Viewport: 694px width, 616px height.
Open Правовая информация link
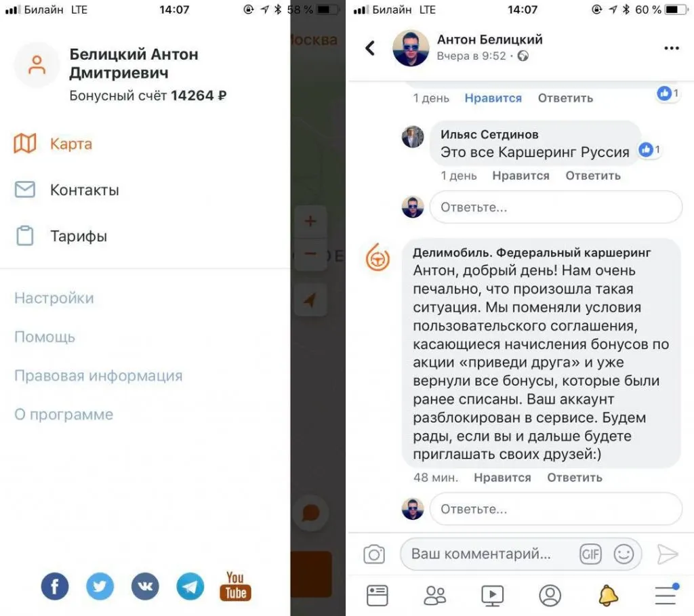98,375
